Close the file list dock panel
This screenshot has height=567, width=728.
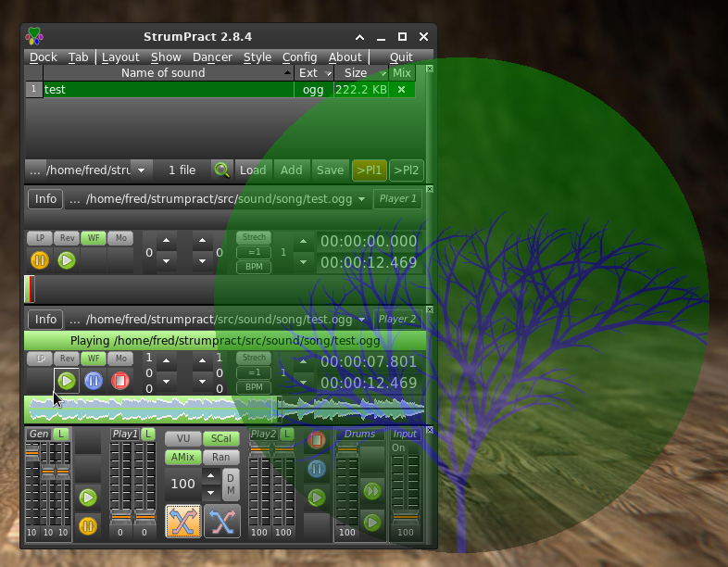point(430,69)
